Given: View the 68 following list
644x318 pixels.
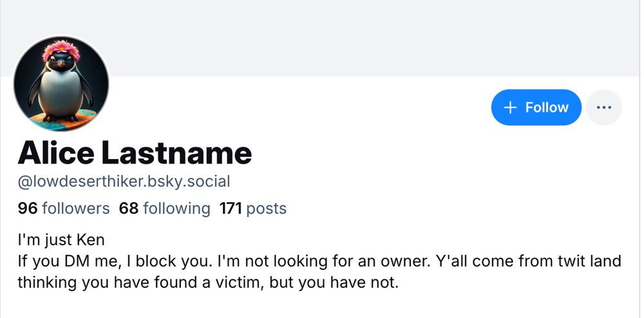Looking at the screenshot, I should [x=164, y=209].
